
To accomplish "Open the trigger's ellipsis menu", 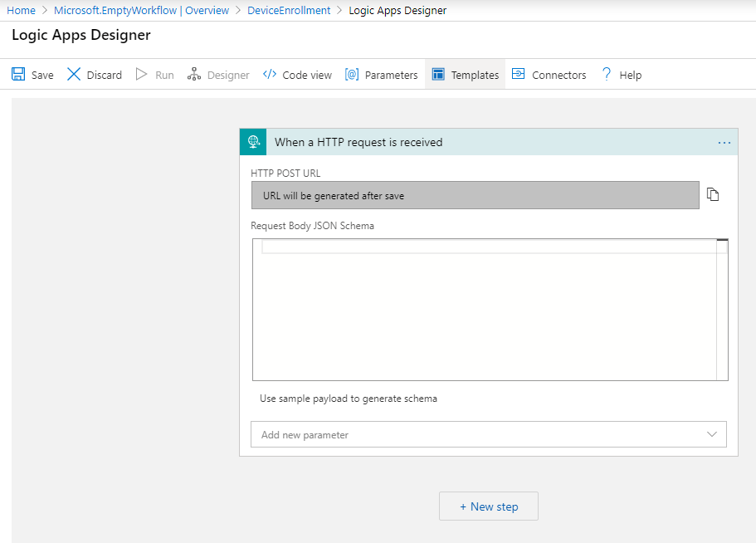I will click(x=724, y=143).
